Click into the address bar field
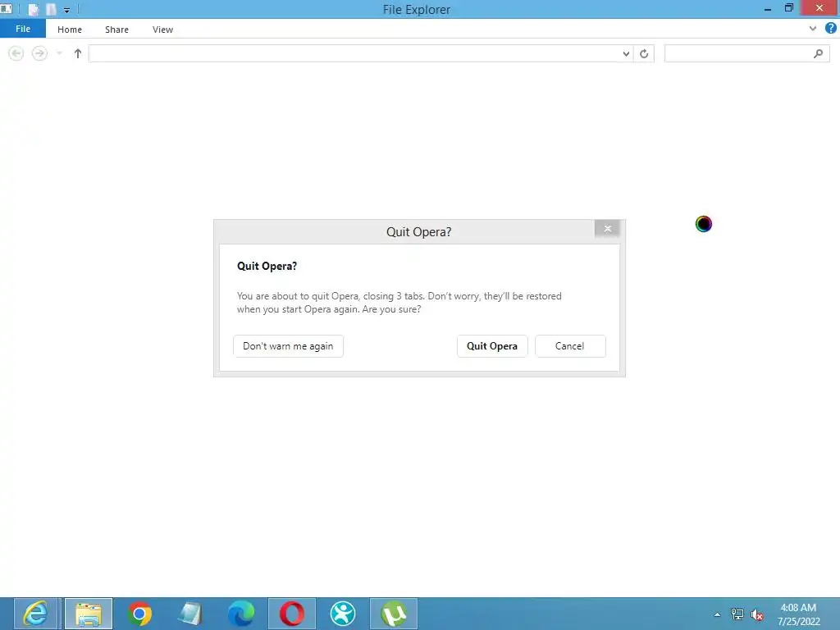The image size is (840, 630). point(354,53)
